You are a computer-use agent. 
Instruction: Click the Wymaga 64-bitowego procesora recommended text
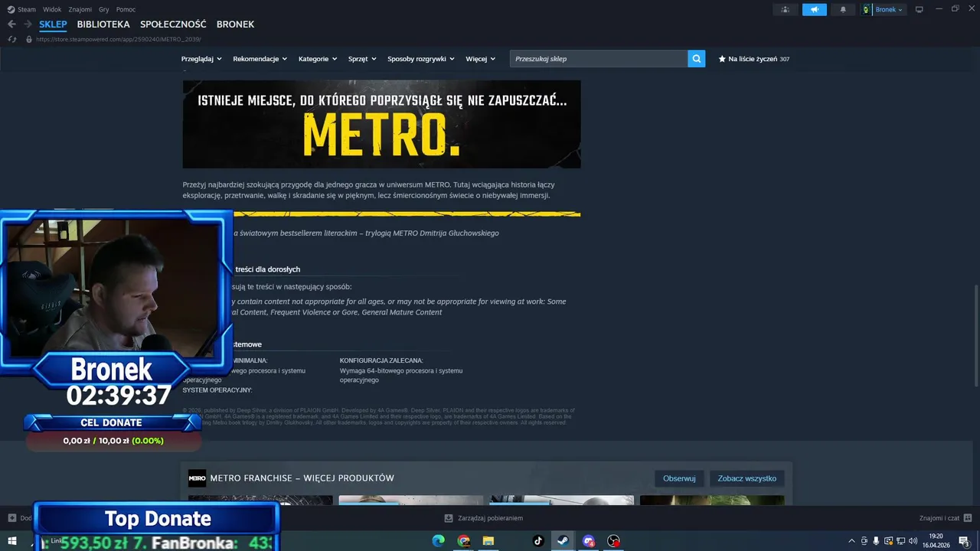[401, 375]
